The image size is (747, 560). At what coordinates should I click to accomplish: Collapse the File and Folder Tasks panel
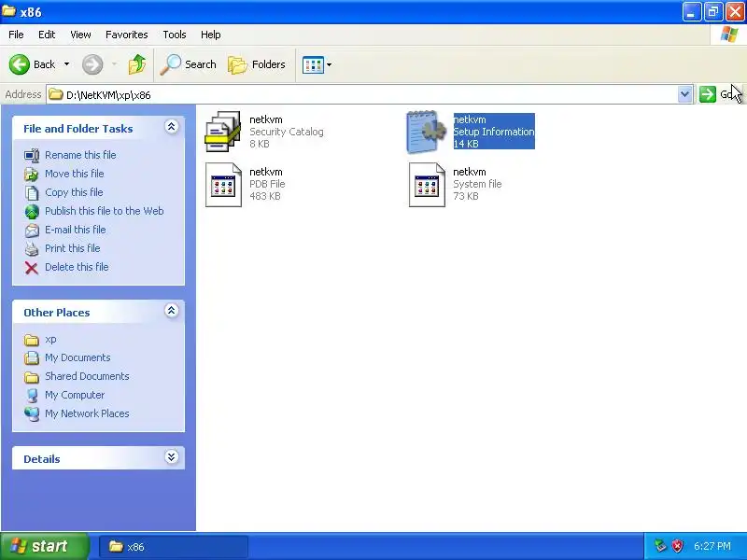(172, 127)
